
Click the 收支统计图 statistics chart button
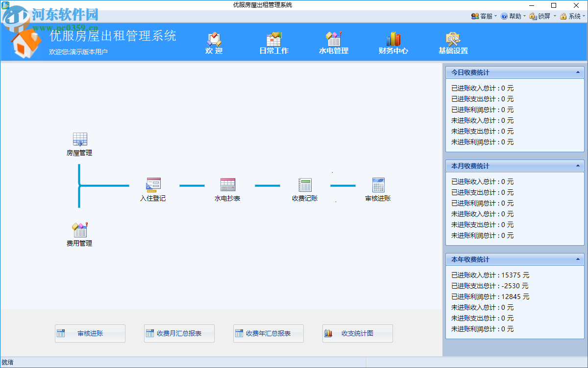[x=357, y=333]
